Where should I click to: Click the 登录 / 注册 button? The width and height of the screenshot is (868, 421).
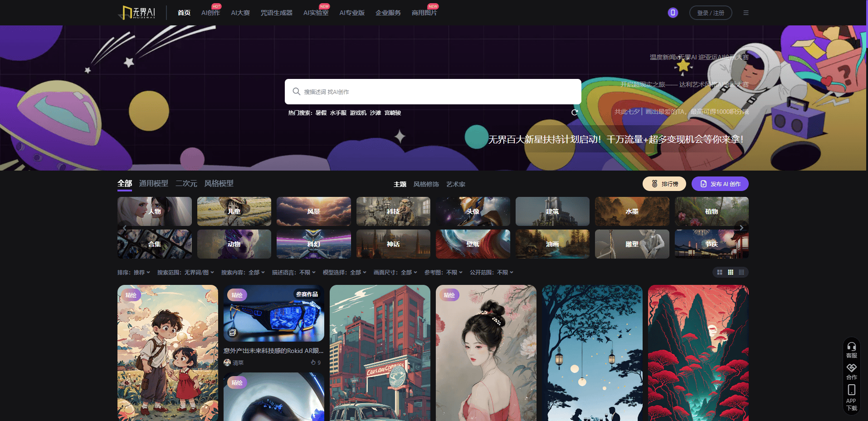click(x=710, y=13)
